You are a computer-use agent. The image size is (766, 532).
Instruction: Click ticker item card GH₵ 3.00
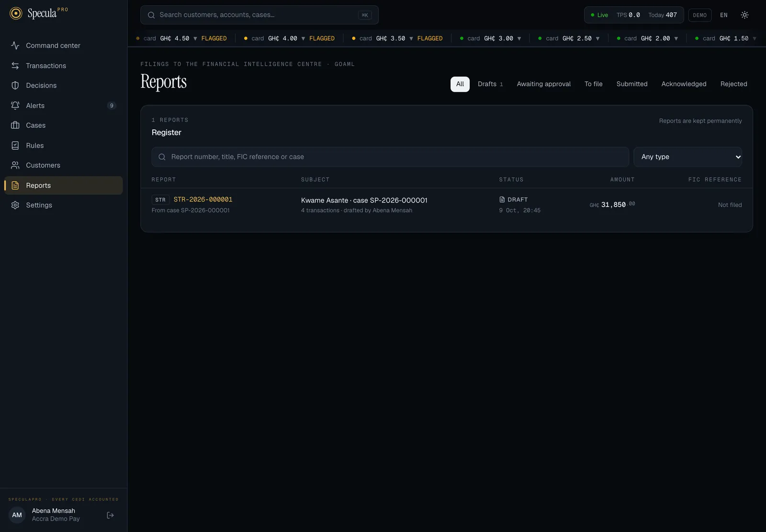490,38
